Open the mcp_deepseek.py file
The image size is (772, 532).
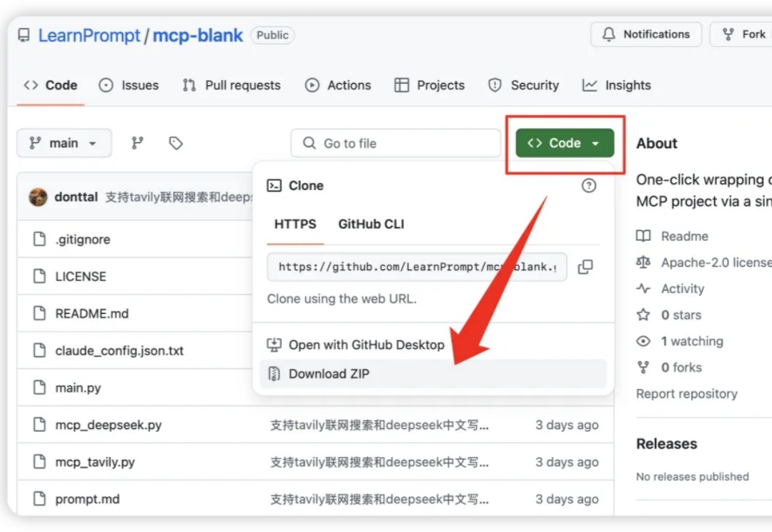coord(109,425)
